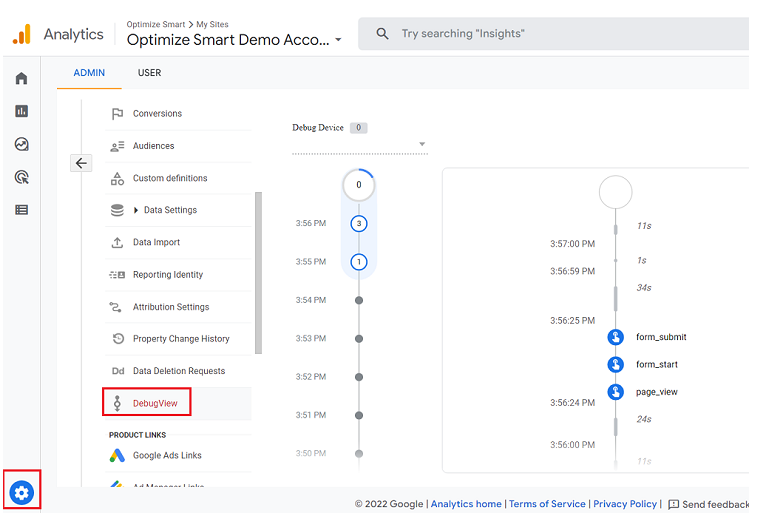Click the Conversions flag icon
The image size is (759, 532).
tap(117, 114)
